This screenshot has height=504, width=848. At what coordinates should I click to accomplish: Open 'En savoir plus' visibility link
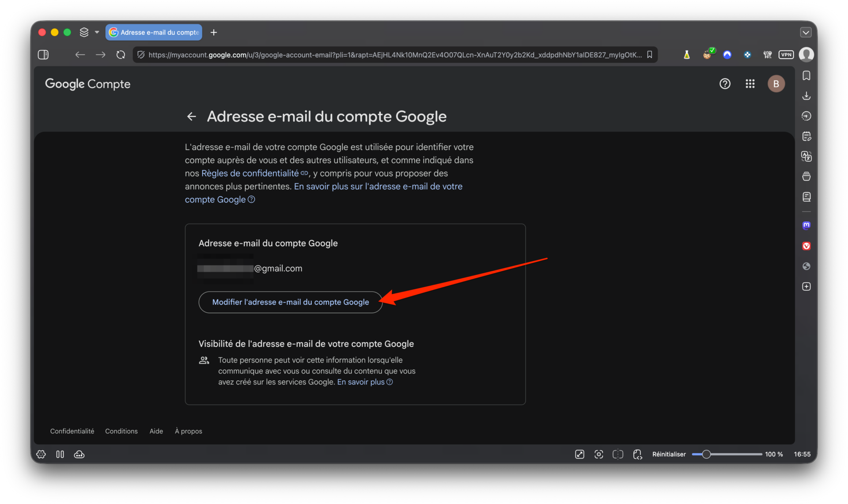pos(365,382)
